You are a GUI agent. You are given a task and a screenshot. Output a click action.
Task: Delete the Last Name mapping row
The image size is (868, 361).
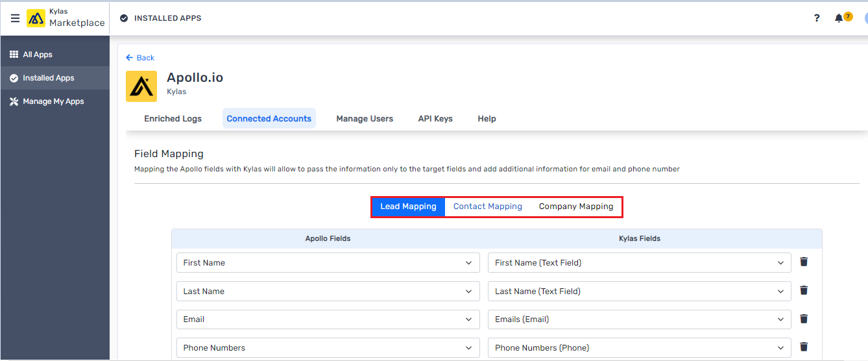tap(804, 291)
